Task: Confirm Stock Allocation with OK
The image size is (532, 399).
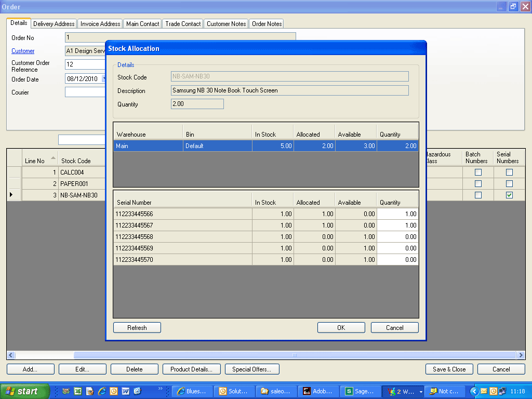Action: coord(341,328)
